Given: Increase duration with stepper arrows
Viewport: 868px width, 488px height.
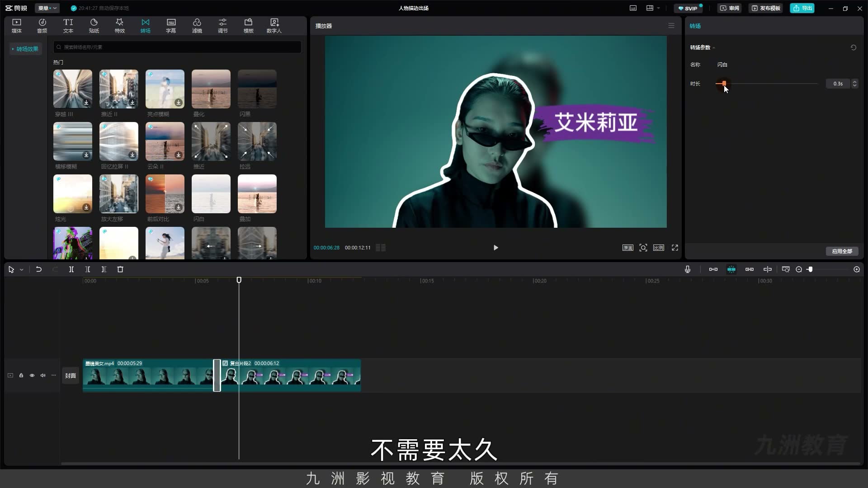Looking at the screenshot, I should [x=854, y=82].
